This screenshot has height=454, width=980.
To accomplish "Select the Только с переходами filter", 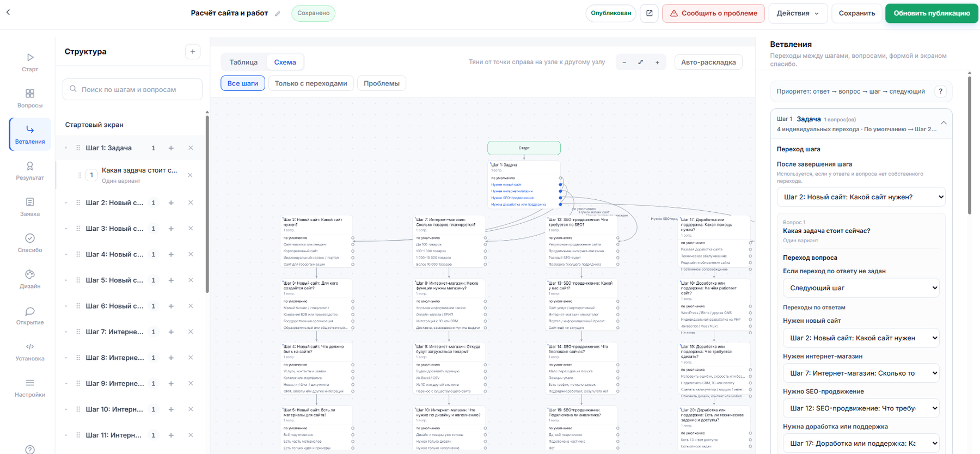I will (311, 83).
